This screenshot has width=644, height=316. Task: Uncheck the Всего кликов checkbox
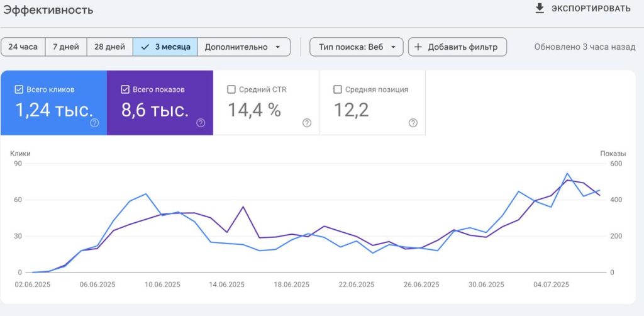18,89
